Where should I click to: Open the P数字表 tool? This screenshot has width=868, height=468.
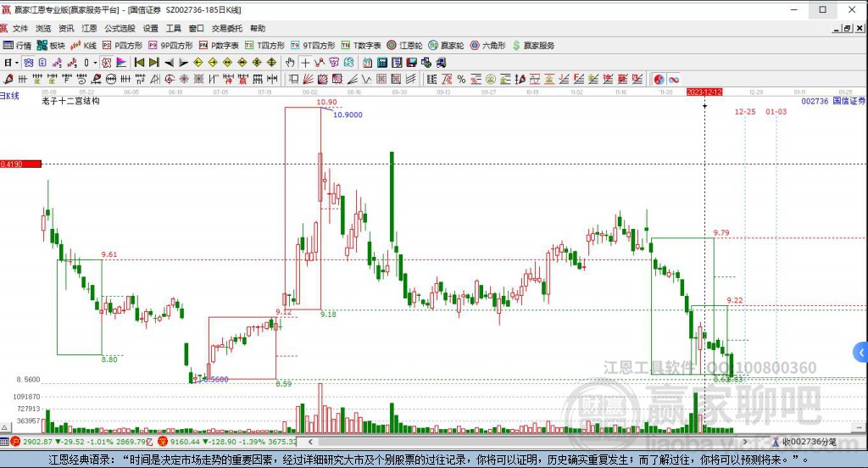click(219, 46)
